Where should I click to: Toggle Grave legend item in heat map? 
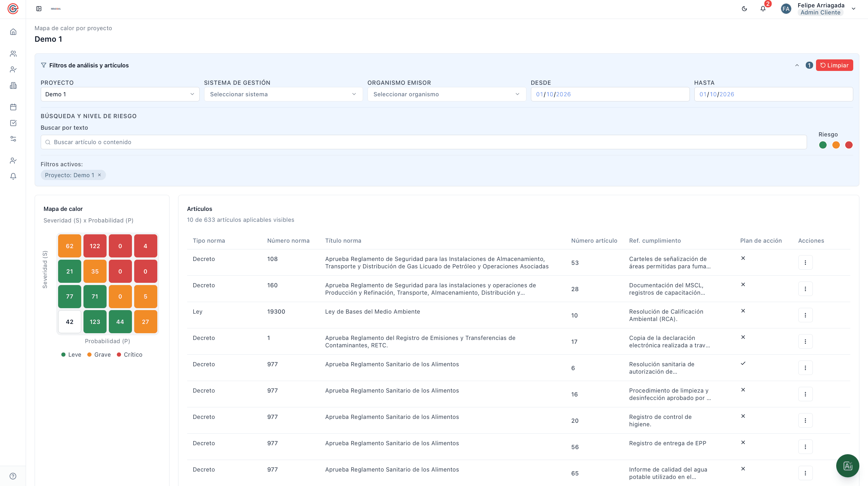tap(99, 355)
